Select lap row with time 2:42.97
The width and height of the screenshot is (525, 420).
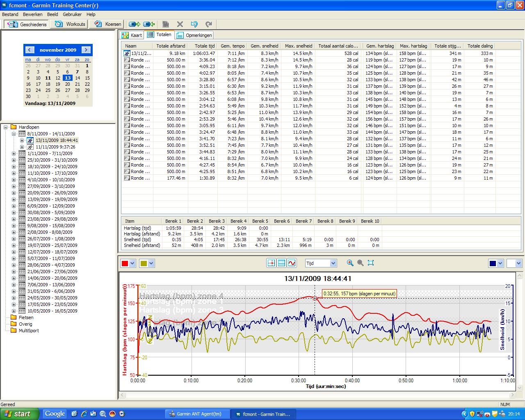[x=309, y=112]
